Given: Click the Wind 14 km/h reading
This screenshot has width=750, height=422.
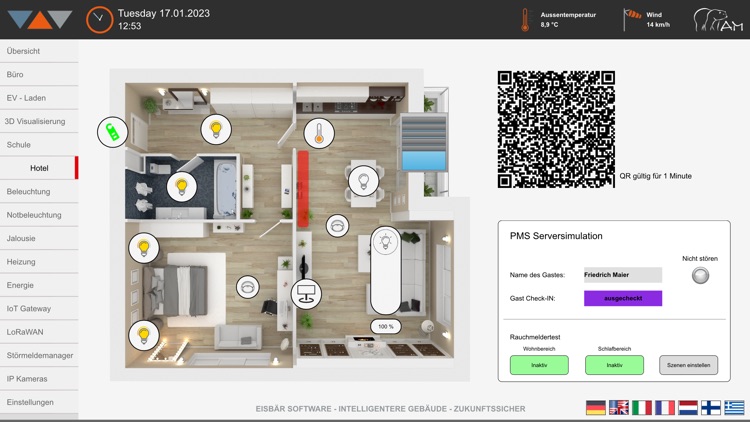Looking at the screenshot, I should point(658,20).
